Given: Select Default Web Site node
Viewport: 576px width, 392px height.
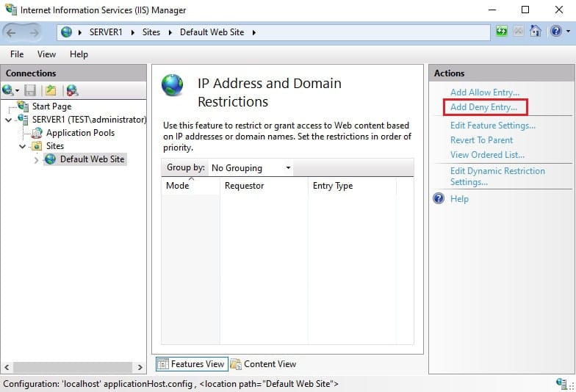Looking at the screenshot, I should (93, 159).
